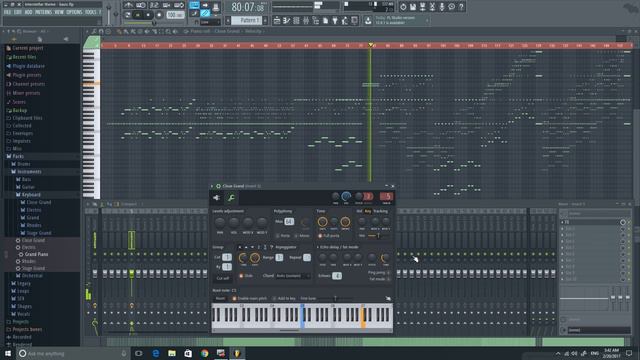Click the Reset button beside root note
This screenshot has width=640, height=360.
(220, 299)
